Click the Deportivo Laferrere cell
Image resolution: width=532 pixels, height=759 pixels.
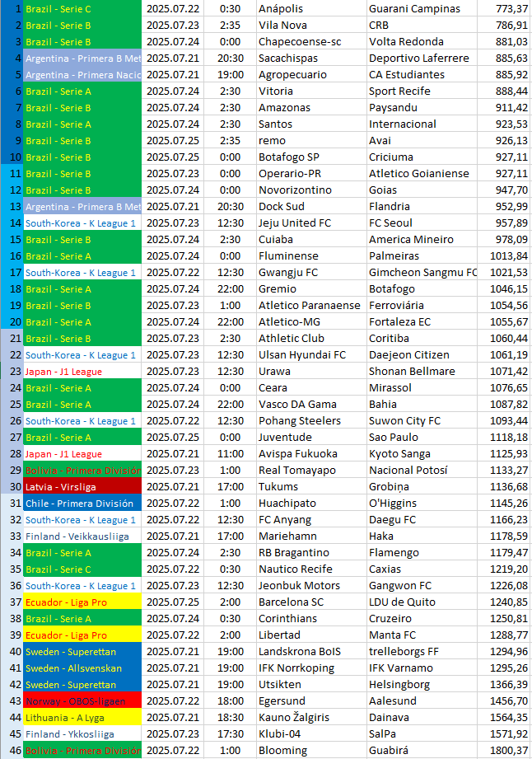click(x=422, y=58)
